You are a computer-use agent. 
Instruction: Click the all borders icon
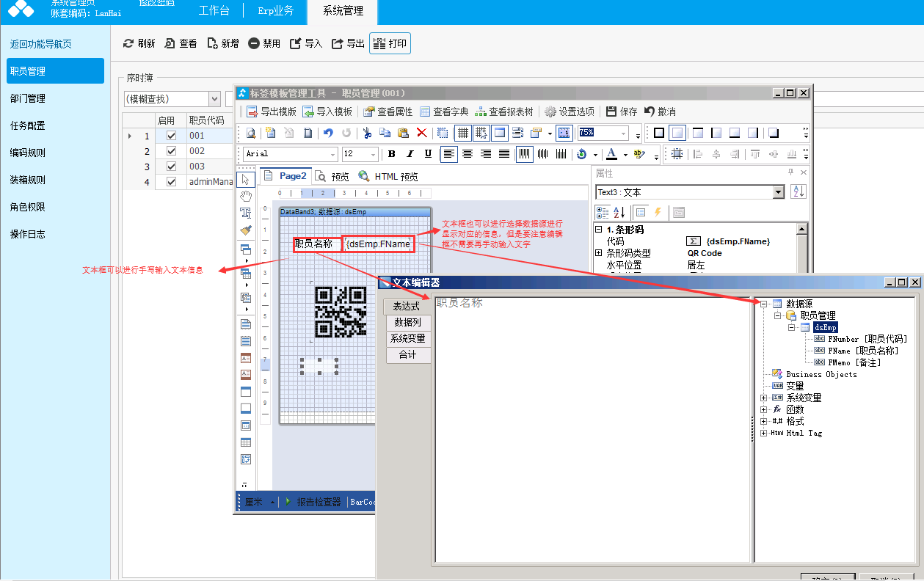(x=659, y=133)
